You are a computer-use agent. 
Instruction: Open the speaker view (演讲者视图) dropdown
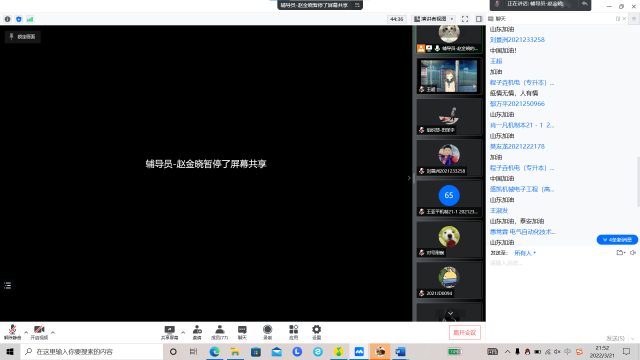pos(433,19)
